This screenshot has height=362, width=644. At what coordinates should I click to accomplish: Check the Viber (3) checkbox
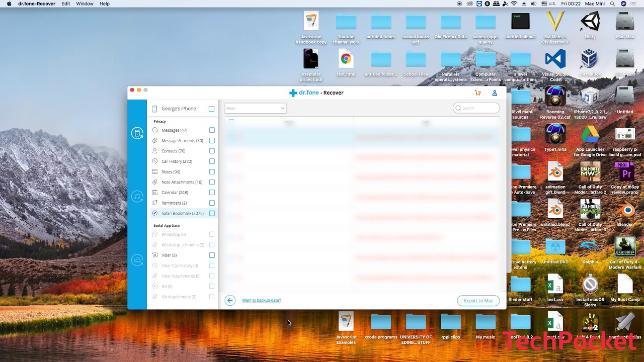coord(212,255)
